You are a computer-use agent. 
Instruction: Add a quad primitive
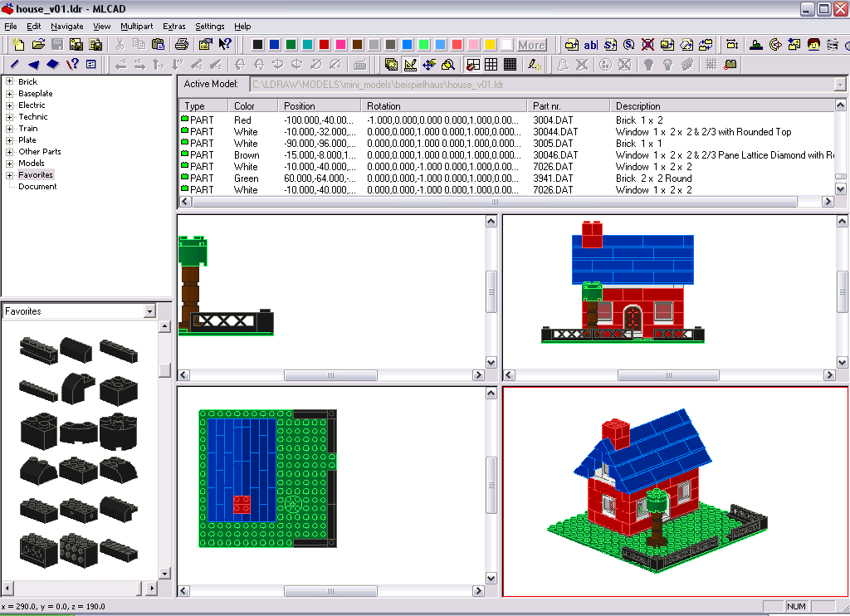pyautogui.click(x=52, y=65)
